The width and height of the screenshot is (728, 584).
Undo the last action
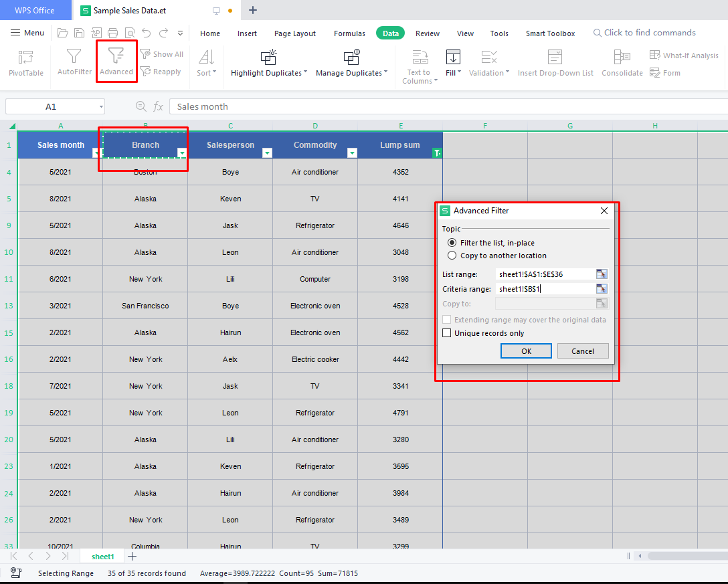coord(147,33)
